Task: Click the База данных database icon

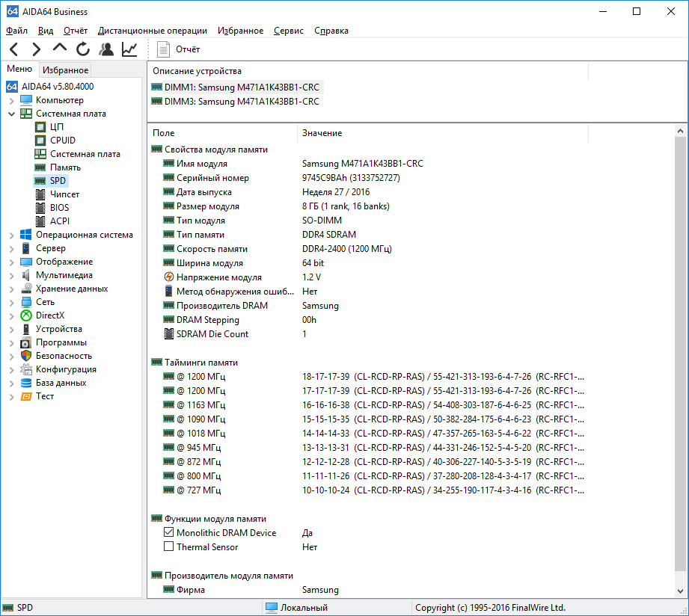Action: tap(26, 383)
